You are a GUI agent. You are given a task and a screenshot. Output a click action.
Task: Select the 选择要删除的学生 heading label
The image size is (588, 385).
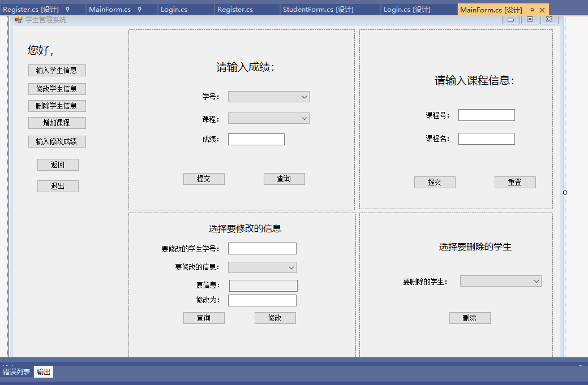coord(475,247)
